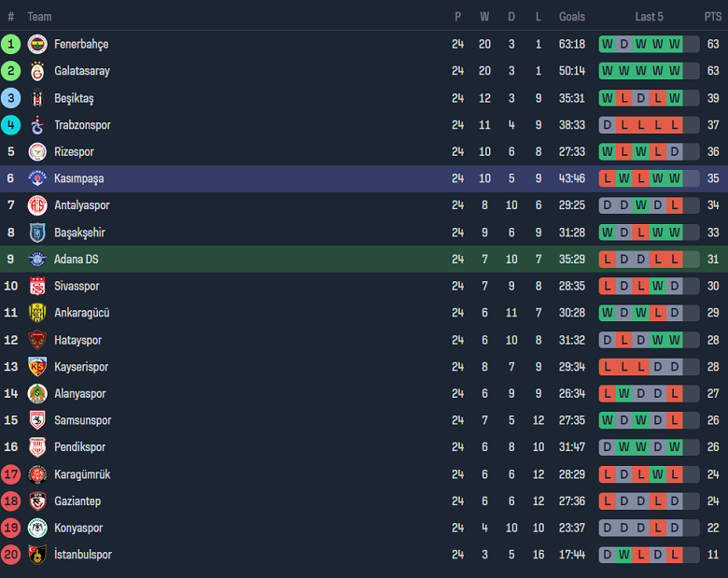The height and width of the screenshot is (578, 728).
Task: Sort table by PTS column header
Action: 713,17
